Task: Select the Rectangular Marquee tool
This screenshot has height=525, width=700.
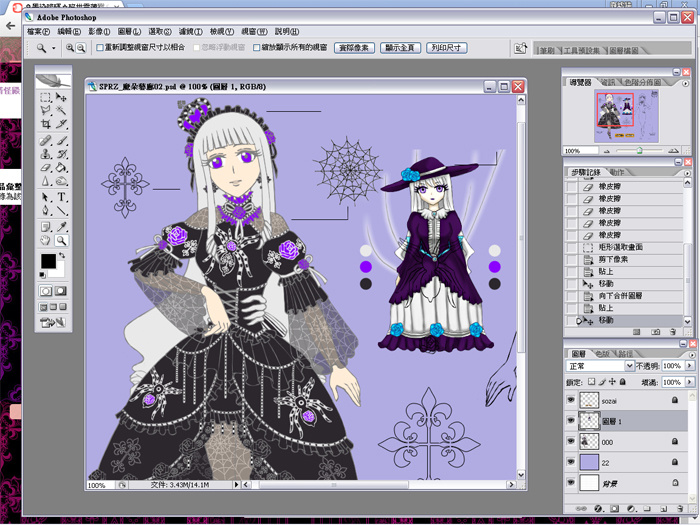Action: (45, 98)
